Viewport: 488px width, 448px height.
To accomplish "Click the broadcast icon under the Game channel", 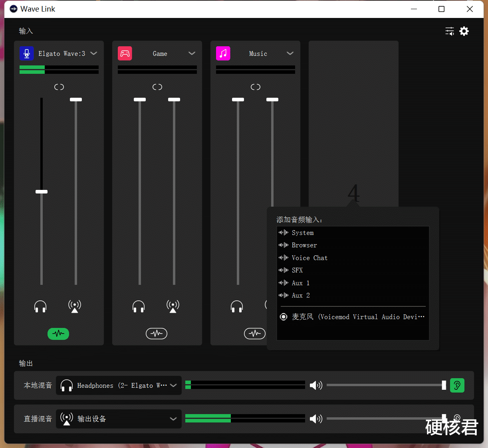I will coord(173,306).
